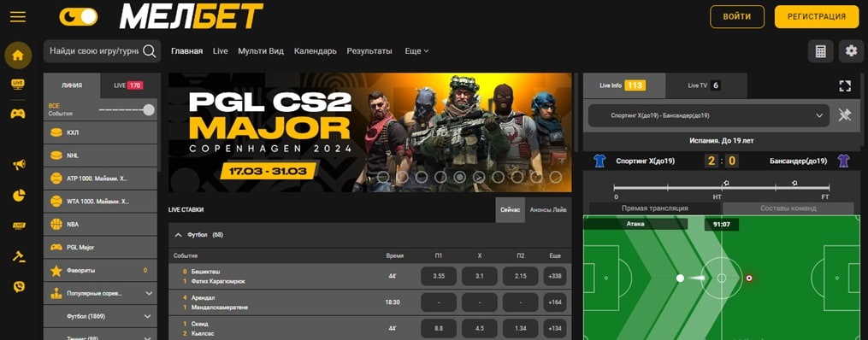Switch to Прямая трансляция tab

click(655, 208)
